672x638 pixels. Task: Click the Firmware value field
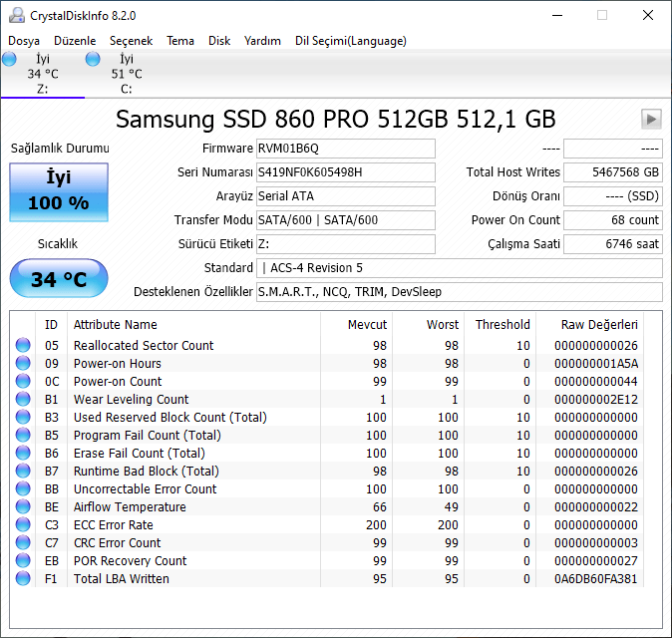pyautogui.click(x=345, y=149)
